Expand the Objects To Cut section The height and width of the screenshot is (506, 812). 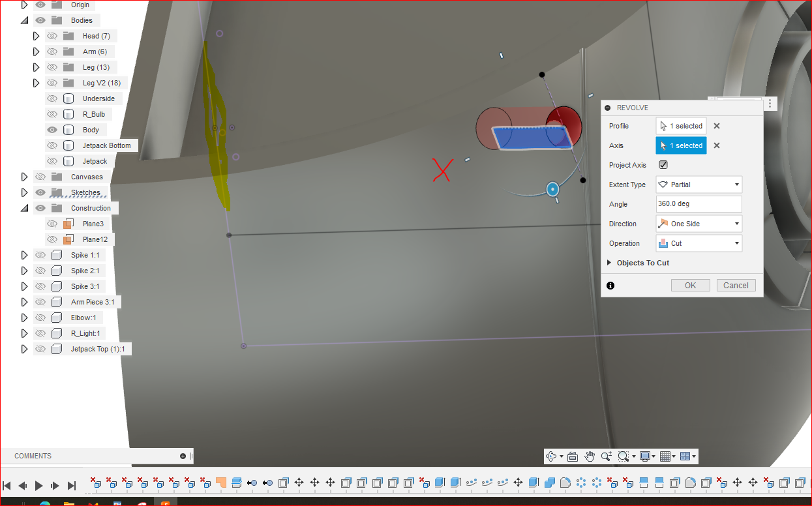click(x=609, y=263)
